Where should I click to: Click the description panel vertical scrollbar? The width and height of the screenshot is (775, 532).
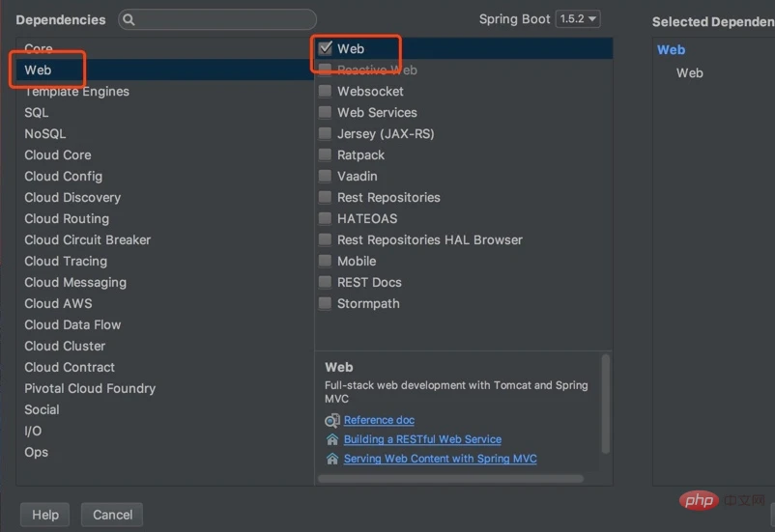[x=606, y=404]
